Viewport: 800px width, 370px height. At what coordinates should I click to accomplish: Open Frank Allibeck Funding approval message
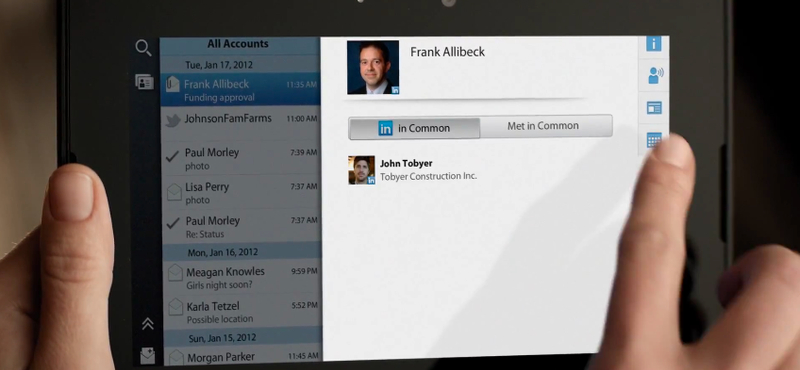point(240,89)
